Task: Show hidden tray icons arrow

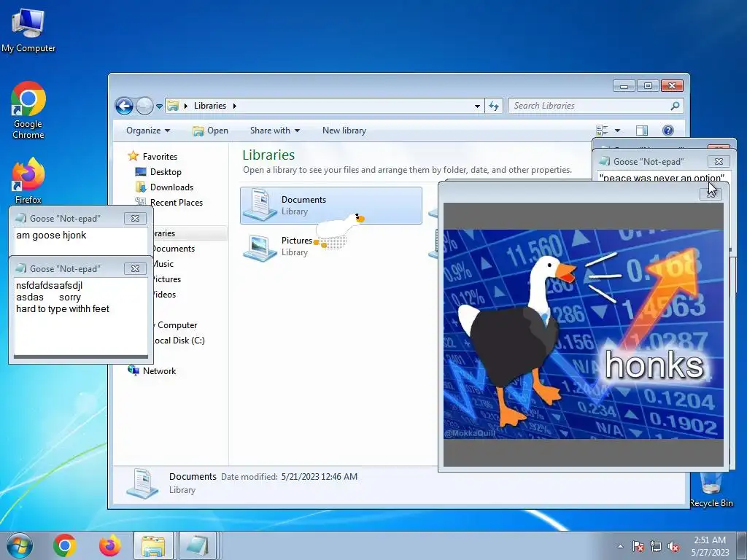Action: (620, 546)
